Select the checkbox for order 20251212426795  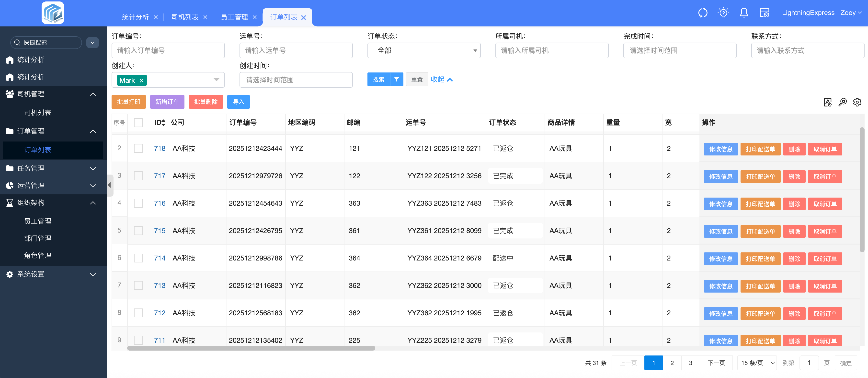[x=138, y=231]
